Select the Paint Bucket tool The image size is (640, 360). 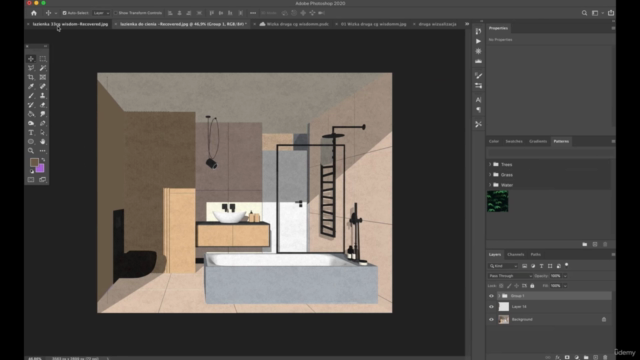pyautogui.click(x=31, y=114)
